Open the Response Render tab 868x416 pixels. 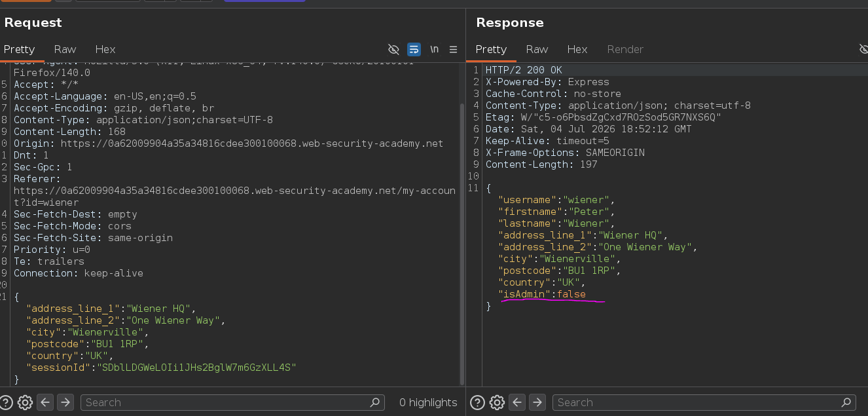coord(625,49)
